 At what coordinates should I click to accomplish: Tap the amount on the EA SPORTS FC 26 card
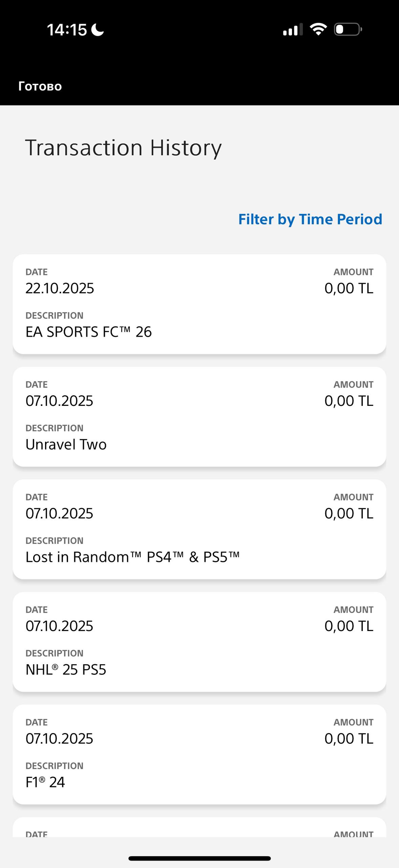pyautogui.click(x=349, y=288)
